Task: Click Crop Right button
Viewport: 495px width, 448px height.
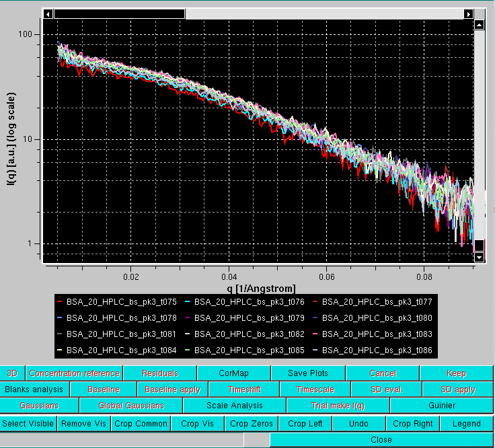Action: pos(412,423)
